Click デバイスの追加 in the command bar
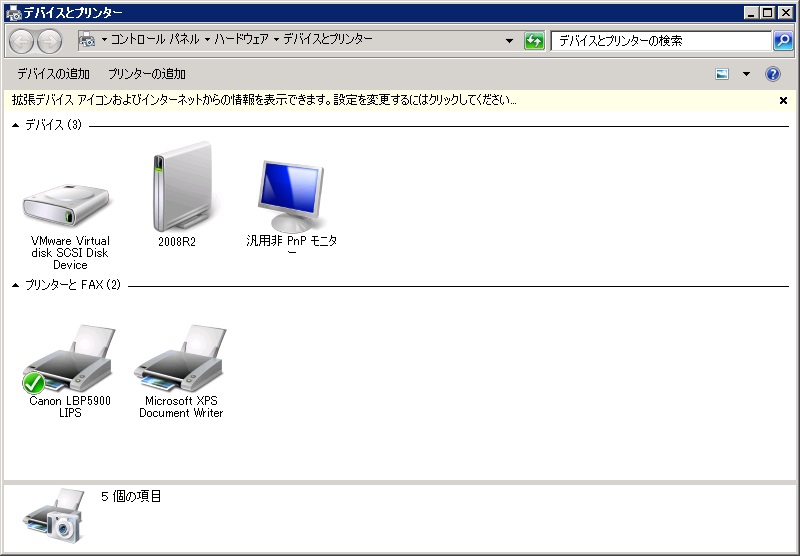Image resolution: width=800 pixels, height=556 pixels. point(53,74)
